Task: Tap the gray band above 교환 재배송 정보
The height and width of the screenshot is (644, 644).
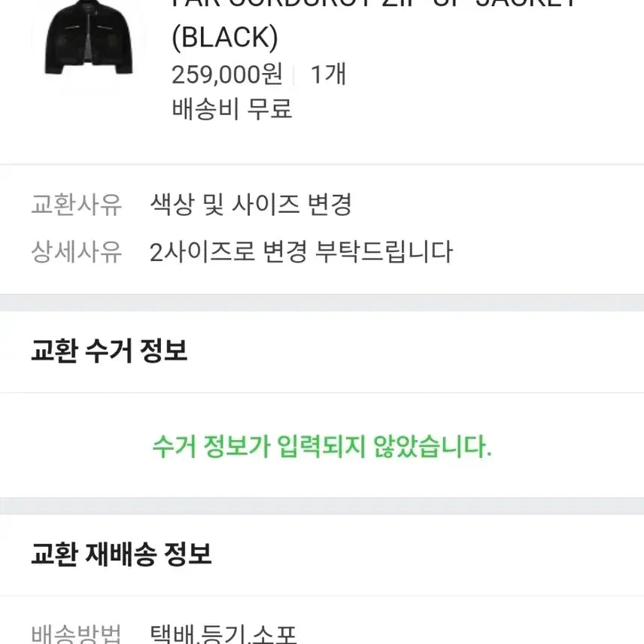Action: (x=322, y=506)
